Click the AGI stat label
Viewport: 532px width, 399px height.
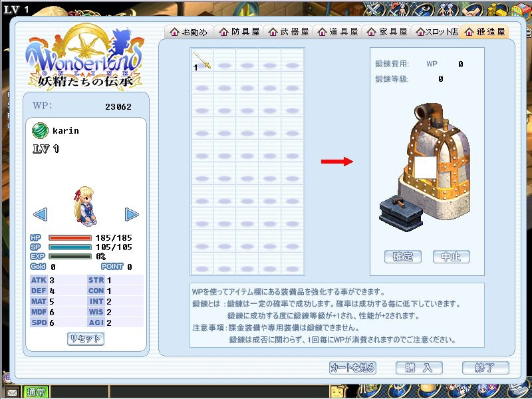(96, 323)
